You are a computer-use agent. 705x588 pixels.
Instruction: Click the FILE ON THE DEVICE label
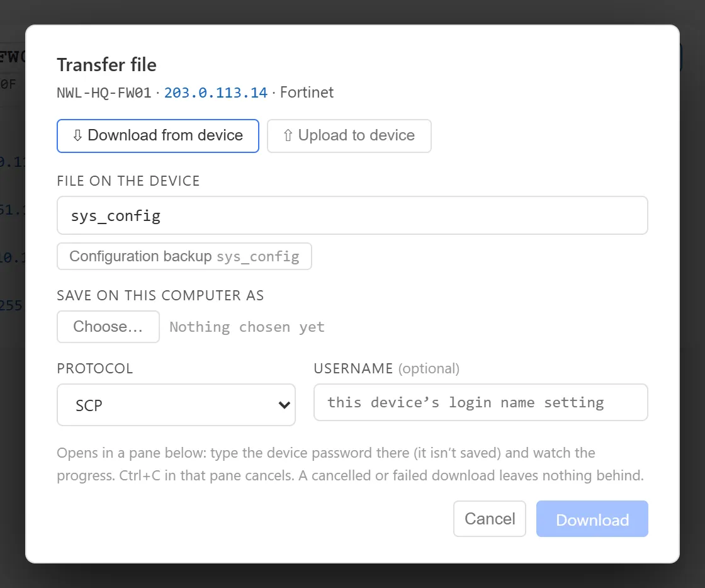[x=128, y=181]
